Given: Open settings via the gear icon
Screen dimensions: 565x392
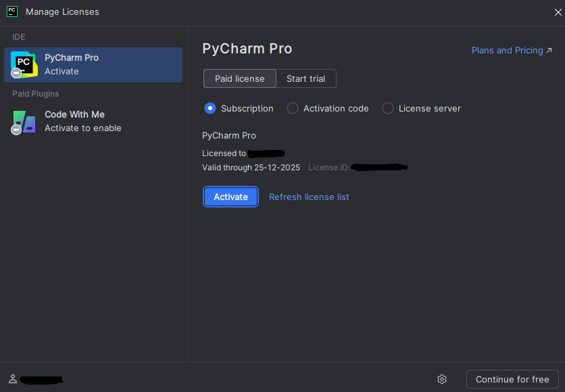Looking at the screenshot, I should coord(442,379).
